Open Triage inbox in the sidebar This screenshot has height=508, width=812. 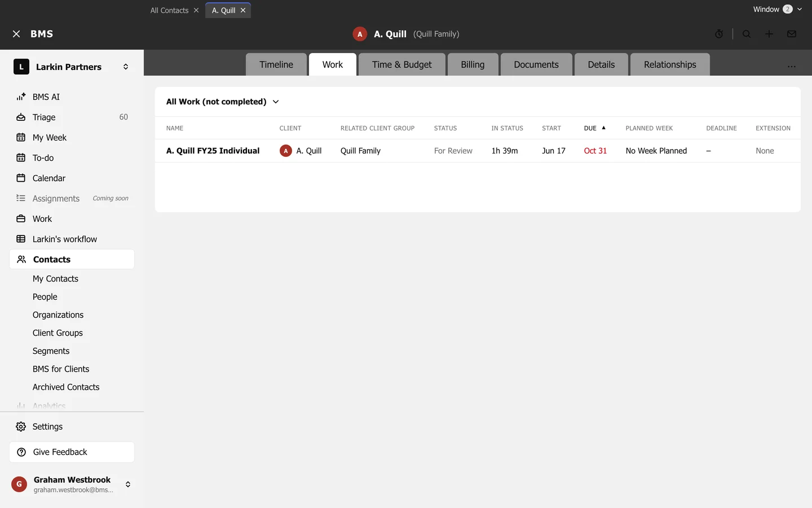72,117
